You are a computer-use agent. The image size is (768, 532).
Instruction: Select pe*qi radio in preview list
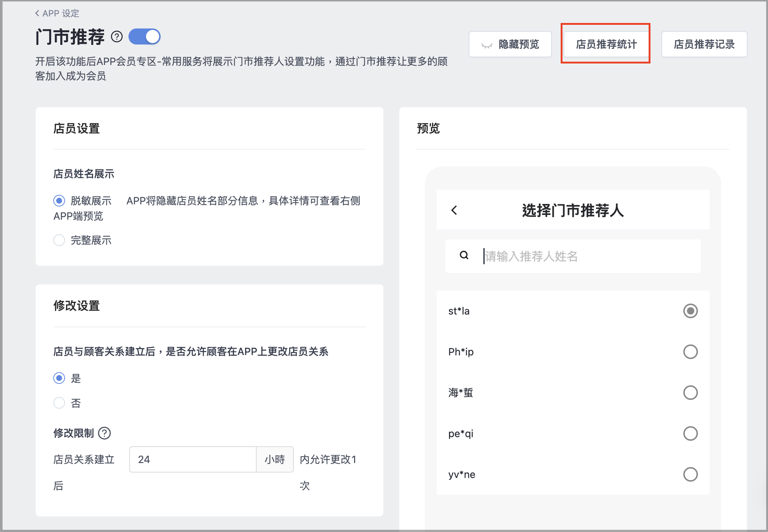tap(690, 433)
